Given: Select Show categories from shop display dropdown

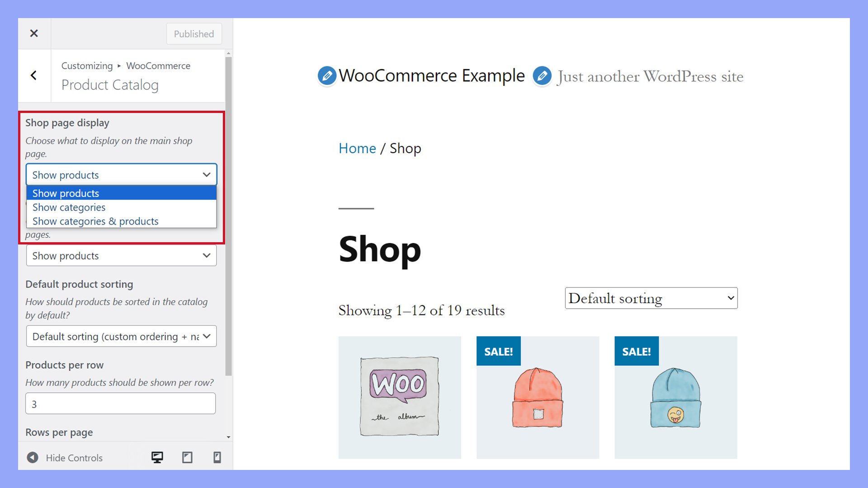Looking at the screenshot, I should tap(69, 207).
